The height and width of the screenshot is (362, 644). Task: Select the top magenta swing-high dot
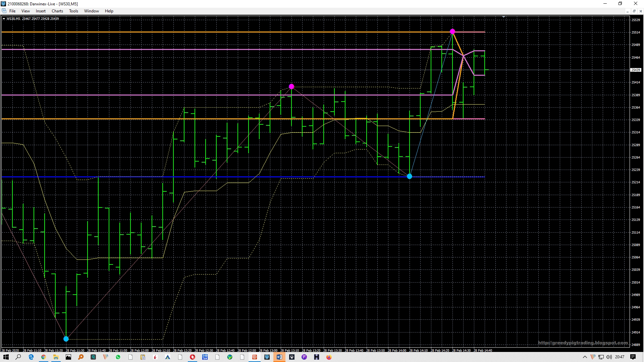pos(452,32)
